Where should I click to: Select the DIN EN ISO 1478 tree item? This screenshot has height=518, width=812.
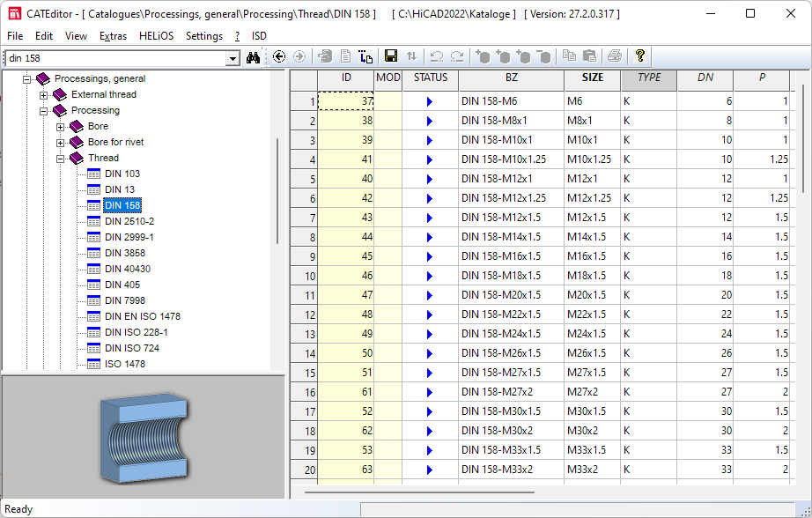(143, 316)
